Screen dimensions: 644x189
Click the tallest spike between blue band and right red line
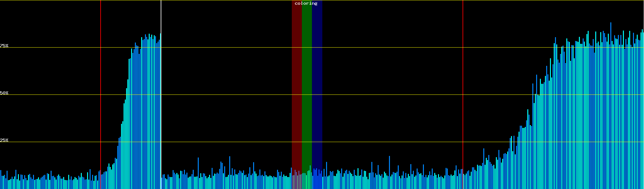click(389, 170)
